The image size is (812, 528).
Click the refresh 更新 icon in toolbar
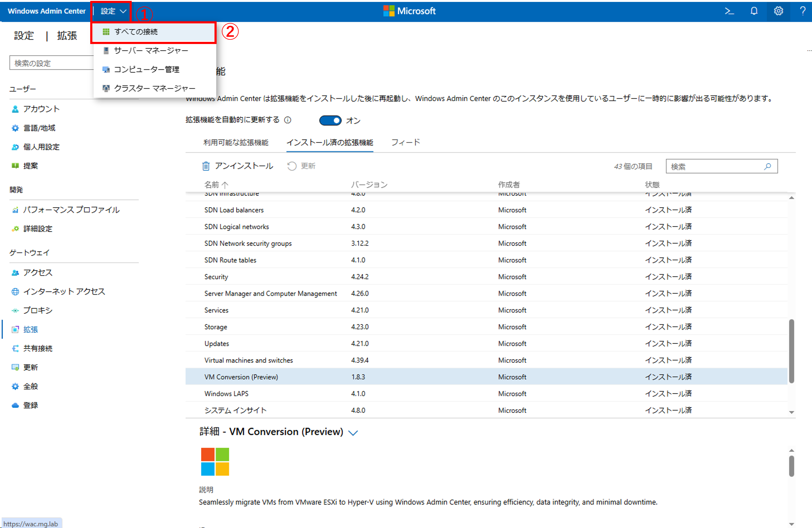292,166
